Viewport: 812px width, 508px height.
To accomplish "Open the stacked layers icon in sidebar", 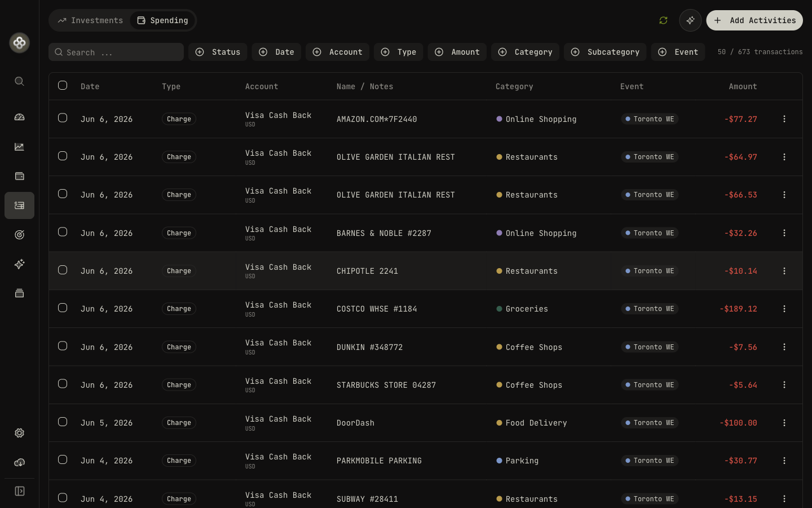I will pos(20,294).
